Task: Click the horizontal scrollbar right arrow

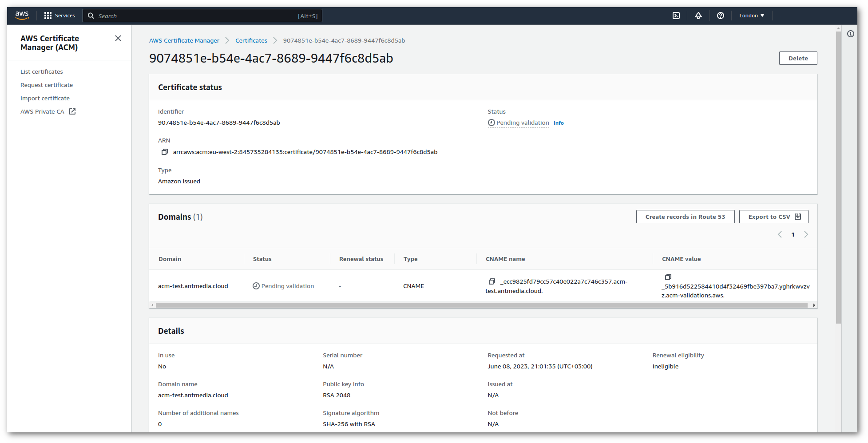Action: 814,305
